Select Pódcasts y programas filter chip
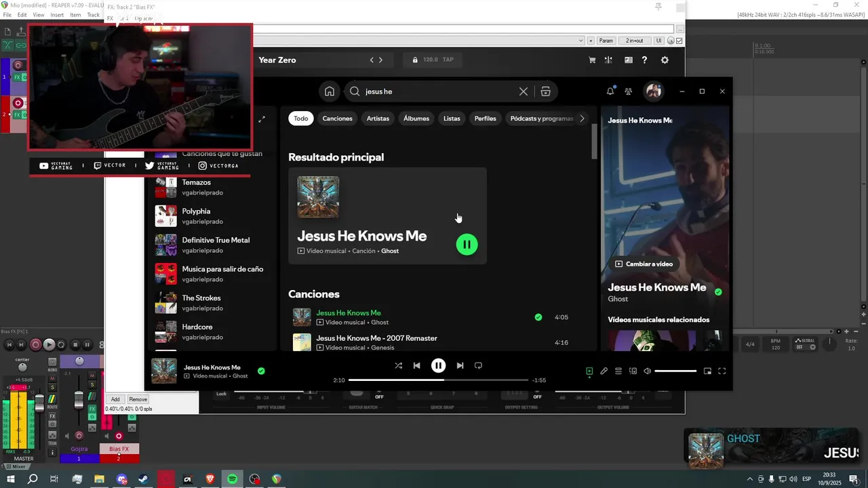Image resolution: width=868 pixels, height=488 pixels. tap(540, 119)
